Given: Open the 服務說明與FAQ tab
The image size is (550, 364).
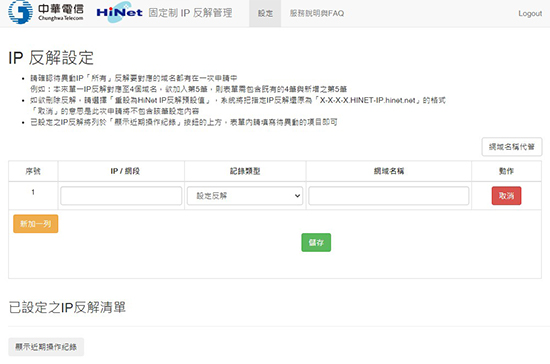Looking at the screenshot, I should click(317, 13).
